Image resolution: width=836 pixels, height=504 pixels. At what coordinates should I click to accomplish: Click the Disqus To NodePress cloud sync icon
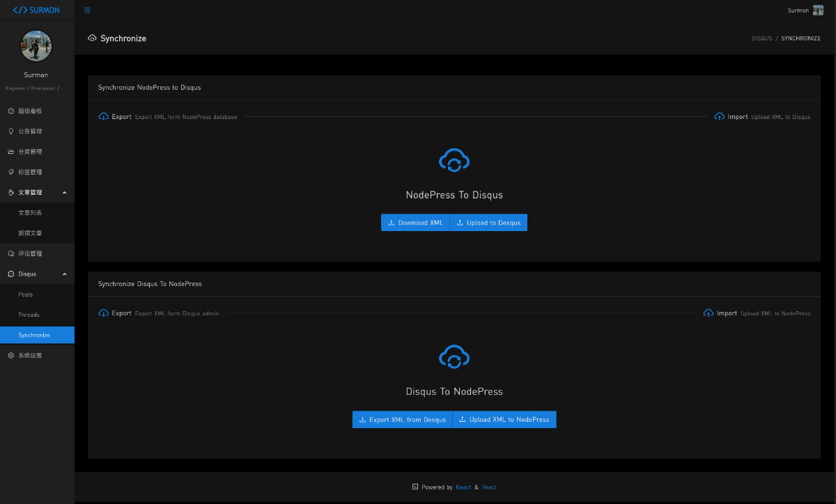[454, 357]
